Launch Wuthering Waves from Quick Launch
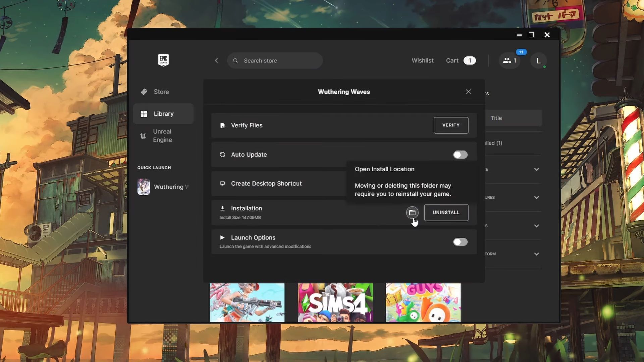This screenshot has height=362, width=644. (163, 187)
